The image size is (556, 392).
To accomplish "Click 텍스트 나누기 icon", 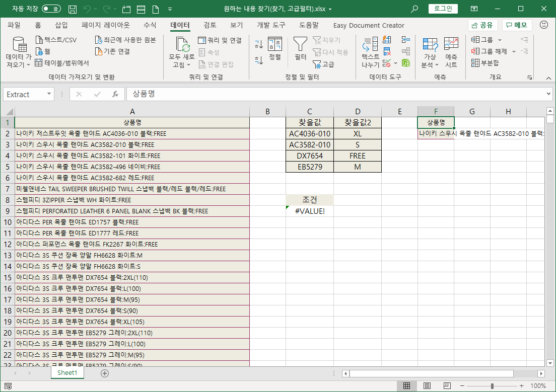I will point(371,52).
